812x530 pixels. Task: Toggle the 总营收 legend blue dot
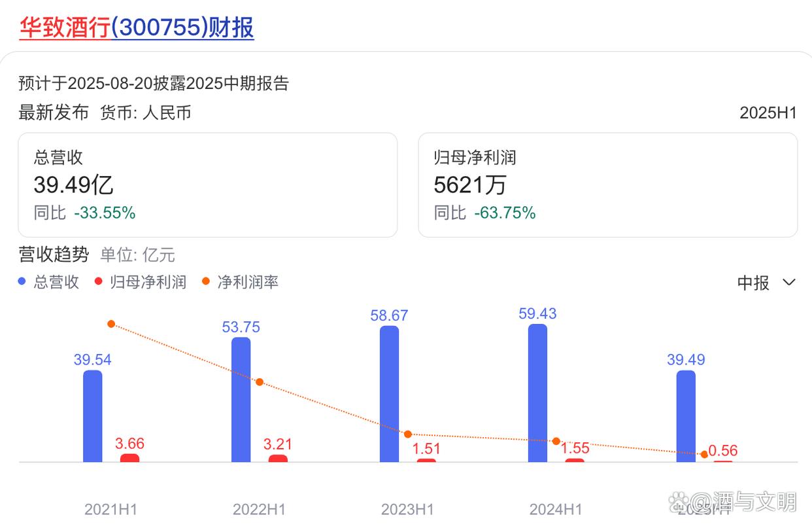point(22,282)
